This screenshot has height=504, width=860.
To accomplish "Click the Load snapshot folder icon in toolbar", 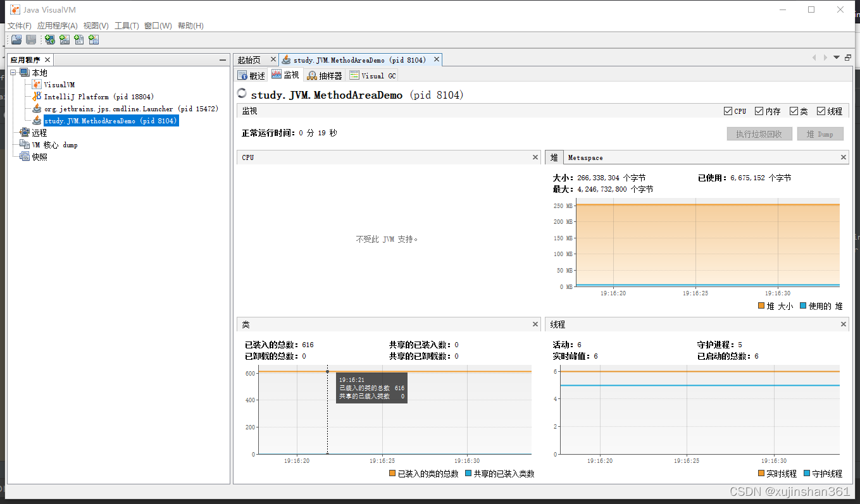I will pos(16,40).
